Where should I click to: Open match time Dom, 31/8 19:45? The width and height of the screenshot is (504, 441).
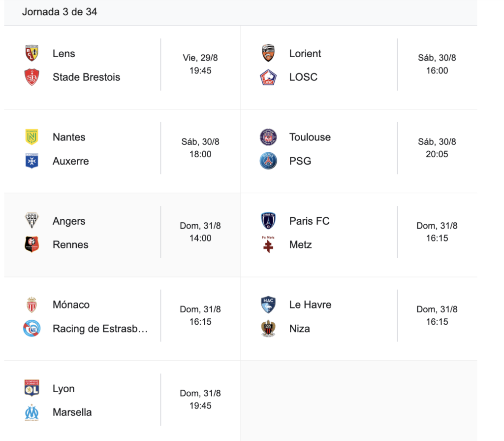[200, 400]
